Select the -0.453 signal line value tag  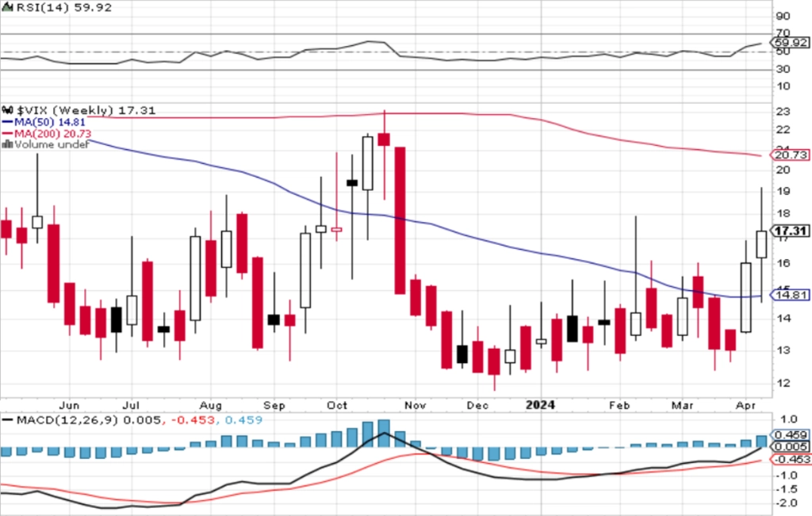tap(791, 459)
